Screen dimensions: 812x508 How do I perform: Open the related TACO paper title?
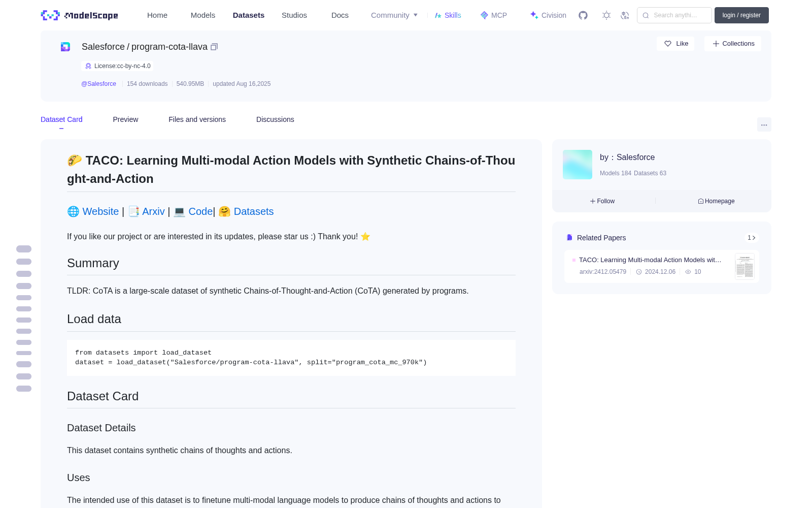650,260
